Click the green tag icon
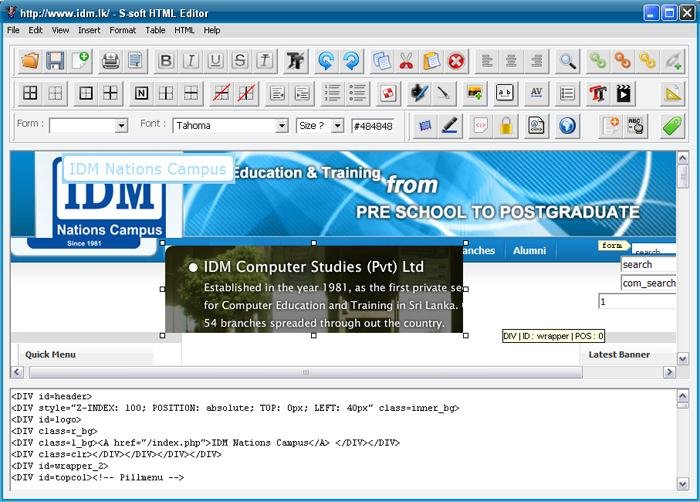Screen dimensions: 700x502 click(672, 126)
